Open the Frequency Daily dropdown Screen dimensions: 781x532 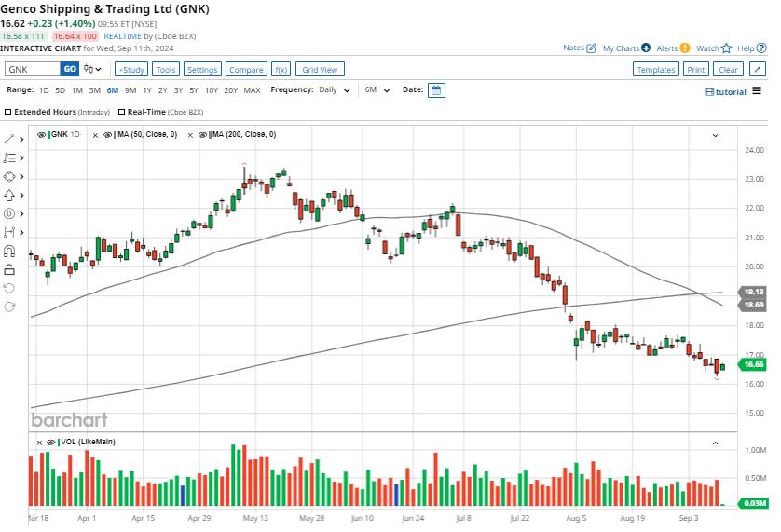click(335, 90)
